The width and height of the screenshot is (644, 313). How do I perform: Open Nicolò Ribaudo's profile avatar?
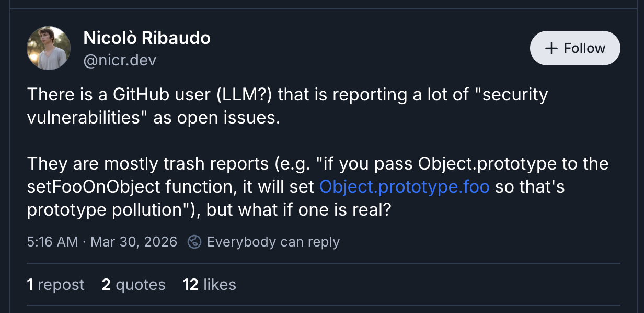coord(49,48)
